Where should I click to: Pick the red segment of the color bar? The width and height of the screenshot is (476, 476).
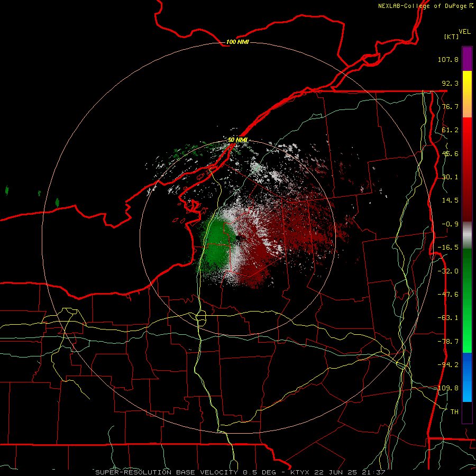pos(467,169)
